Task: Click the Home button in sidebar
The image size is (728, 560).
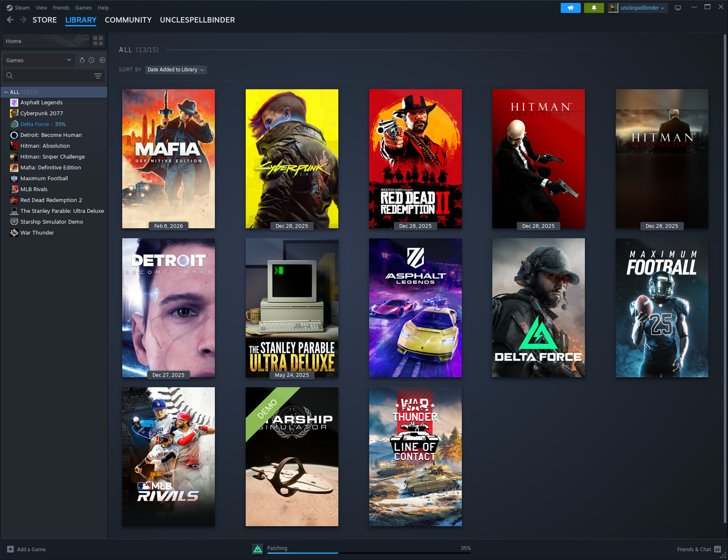Action: pyautogui.click(x=46, y=41)
